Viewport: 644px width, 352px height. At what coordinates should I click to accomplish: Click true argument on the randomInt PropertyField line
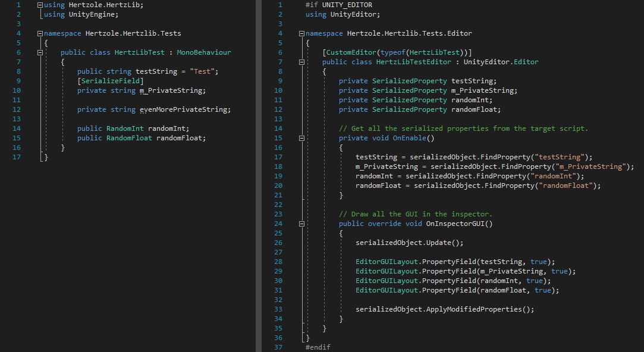[x=535, y=281]
